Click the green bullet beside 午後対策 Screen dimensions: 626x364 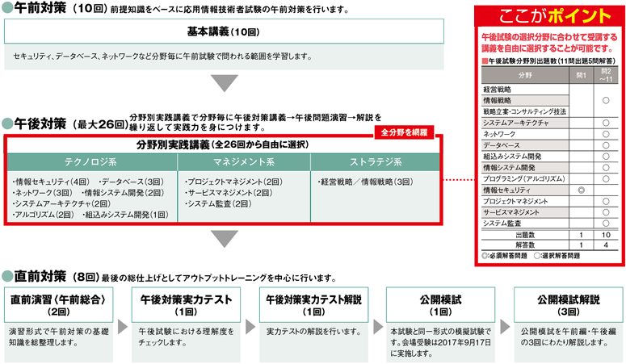[8, 123]
